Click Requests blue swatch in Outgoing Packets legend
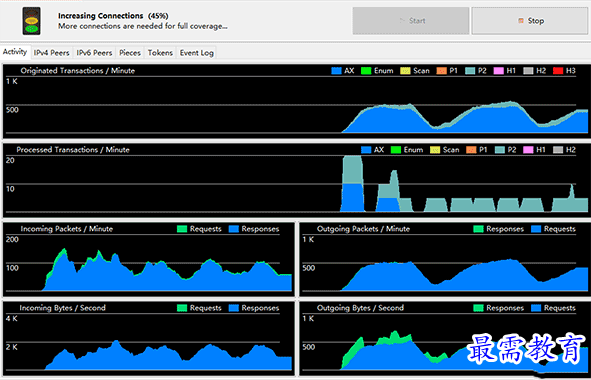The width and height of the screenshot is (591, 380). click(536, 229)
